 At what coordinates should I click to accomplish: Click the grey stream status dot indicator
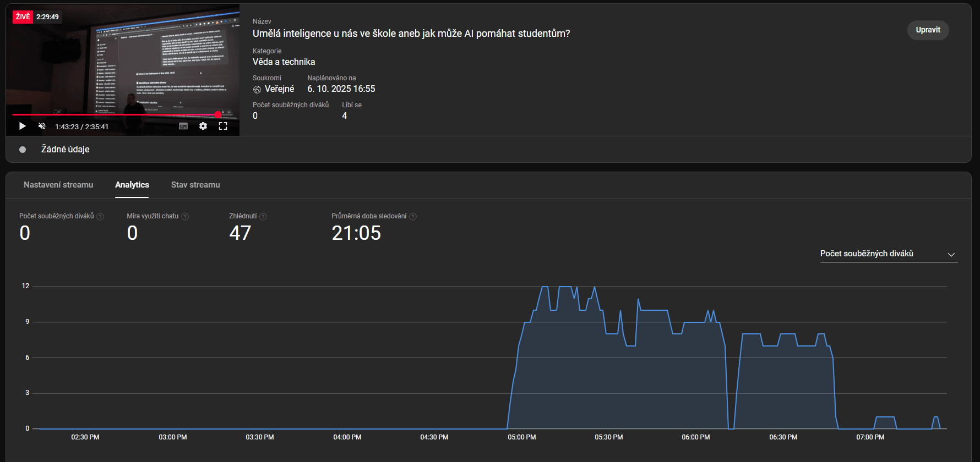23,150
